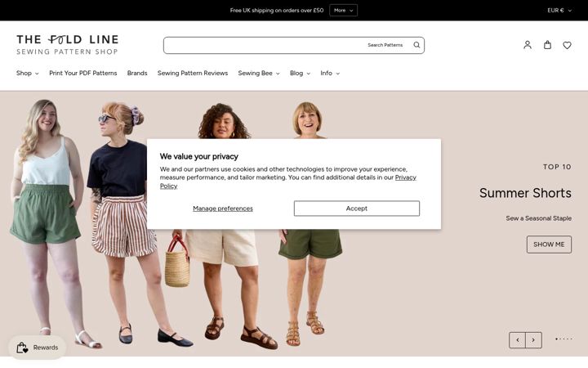Open the Rewards widget
This screenshot has height=368, width=588.
[37, 348]
